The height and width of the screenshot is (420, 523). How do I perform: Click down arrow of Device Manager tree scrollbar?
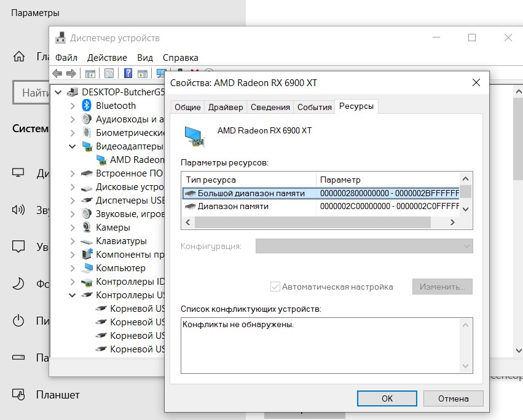coord(518,351)
